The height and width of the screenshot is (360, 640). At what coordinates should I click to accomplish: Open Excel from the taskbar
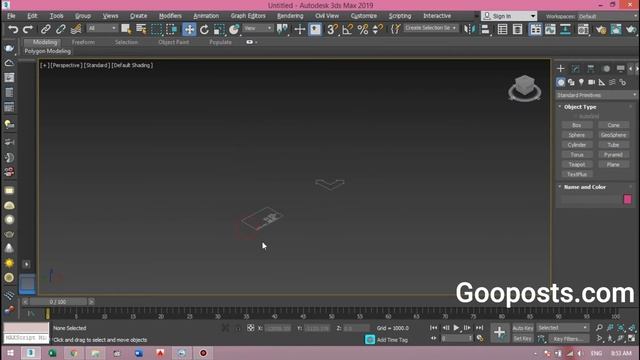tap(52, 353)
